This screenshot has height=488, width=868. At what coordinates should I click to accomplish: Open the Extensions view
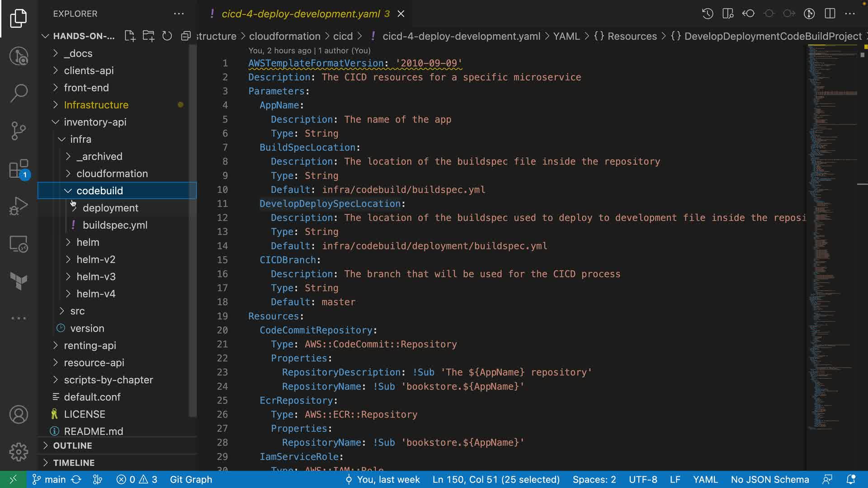[x=19, y=169]
